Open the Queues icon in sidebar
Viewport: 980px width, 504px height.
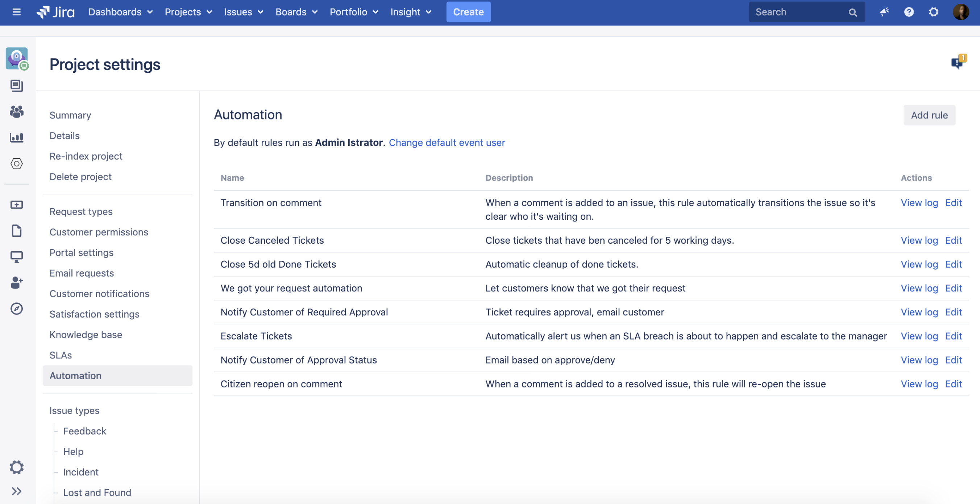[x=16, y=85]
